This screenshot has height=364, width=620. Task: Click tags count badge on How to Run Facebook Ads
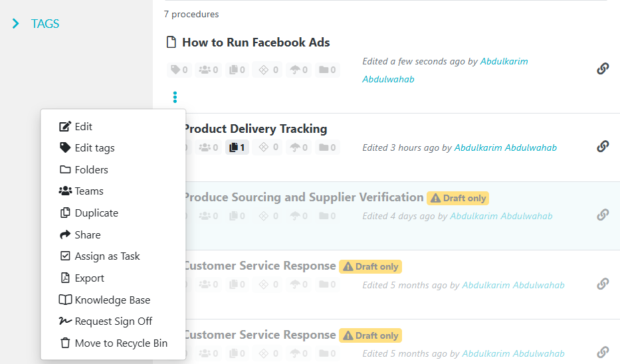(179, 70)
